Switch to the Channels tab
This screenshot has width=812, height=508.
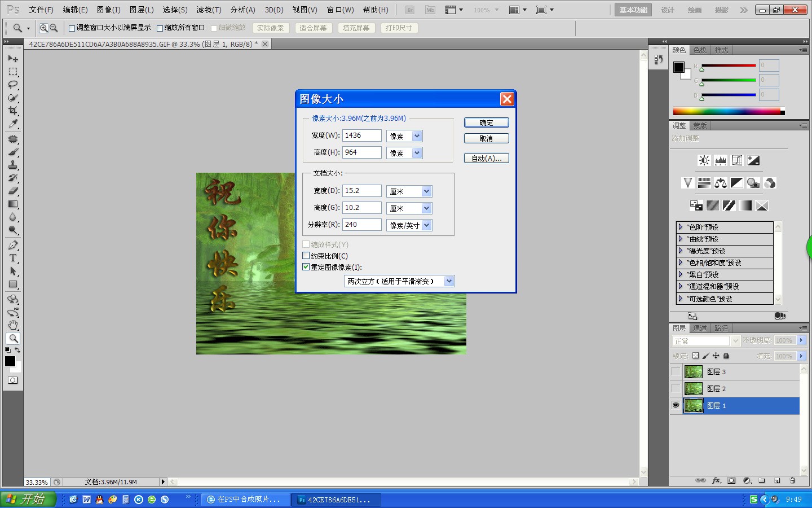pyautogui.click(x=700, y=328)
